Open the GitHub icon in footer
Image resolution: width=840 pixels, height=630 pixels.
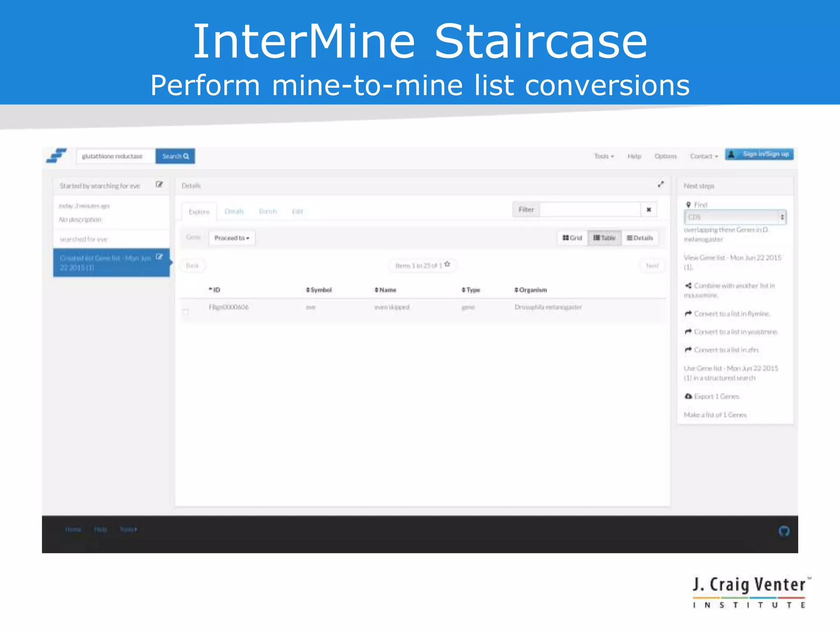[x=784, y=531]
